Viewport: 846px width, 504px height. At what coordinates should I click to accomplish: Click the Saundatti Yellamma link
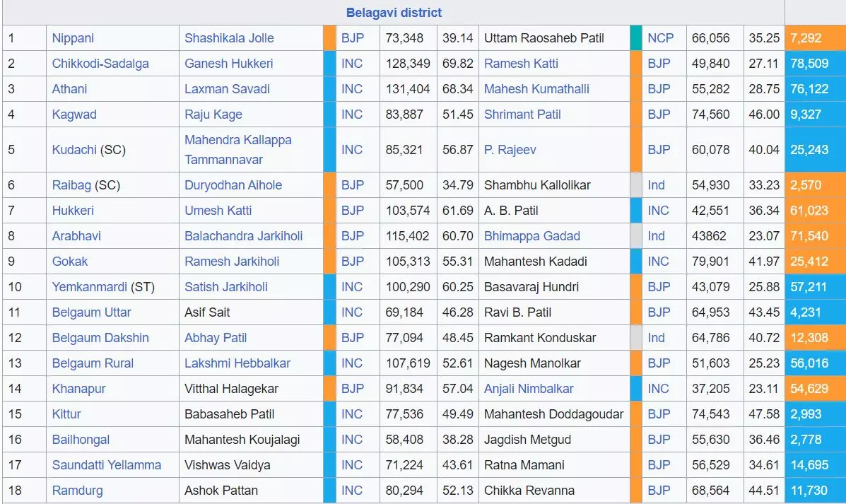[x=106, y=465]
